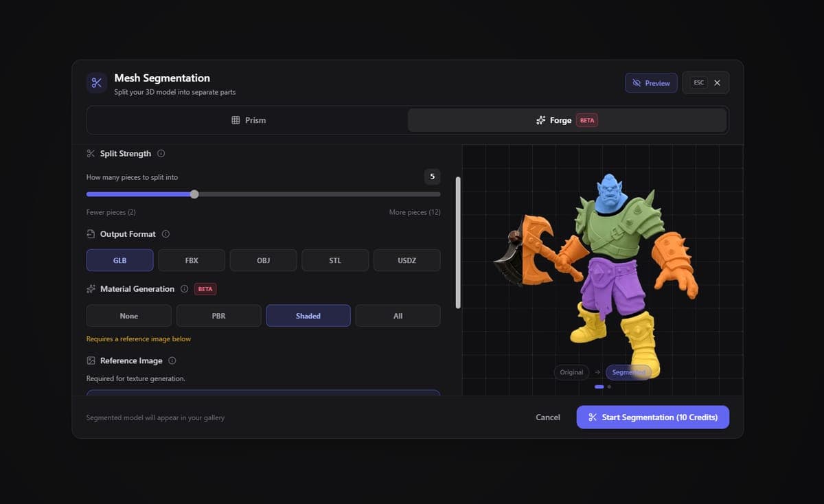This screenshot has width=824, height=504.
Task: Select STL output format
Action: 335,261
